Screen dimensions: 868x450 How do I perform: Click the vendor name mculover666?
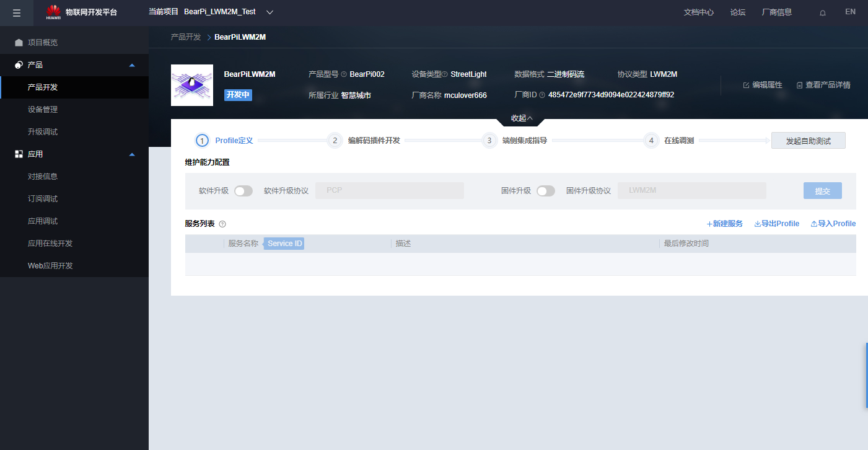click(x=465, y=95)
